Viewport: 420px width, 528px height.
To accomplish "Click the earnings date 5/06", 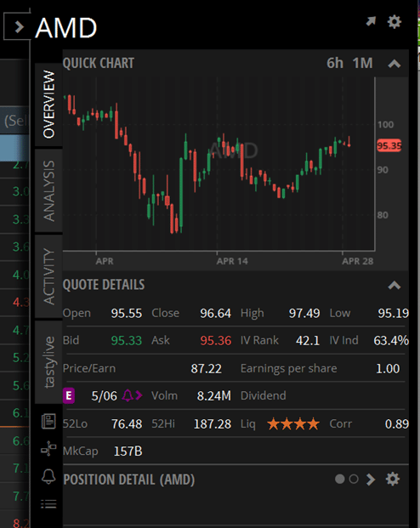I will click(104, 396).
